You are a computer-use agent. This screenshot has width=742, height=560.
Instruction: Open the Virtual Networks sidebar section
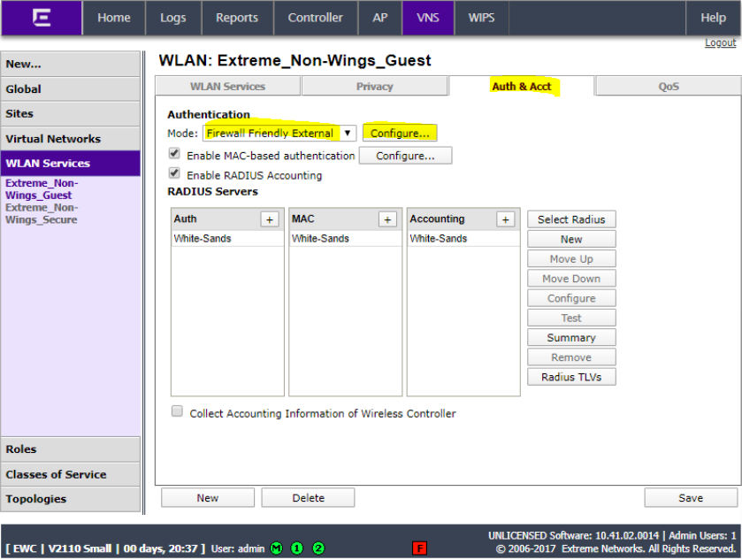pyautogui.click(x=71, y=139)
